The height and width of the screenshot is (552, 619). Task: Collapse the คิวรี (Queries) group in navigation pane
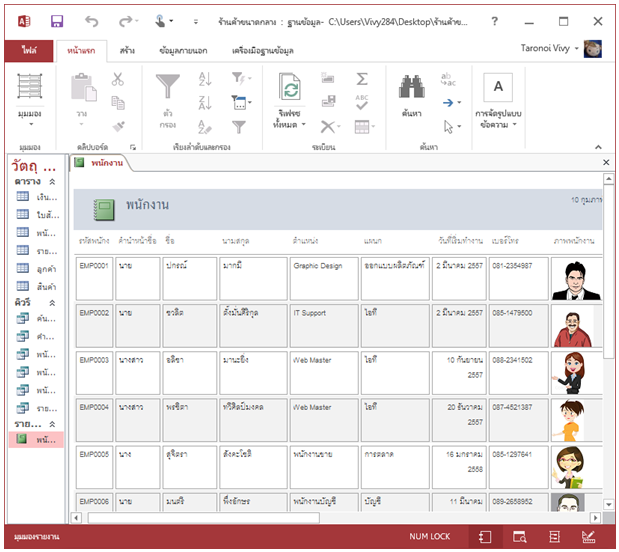click(x=54, y=302)
